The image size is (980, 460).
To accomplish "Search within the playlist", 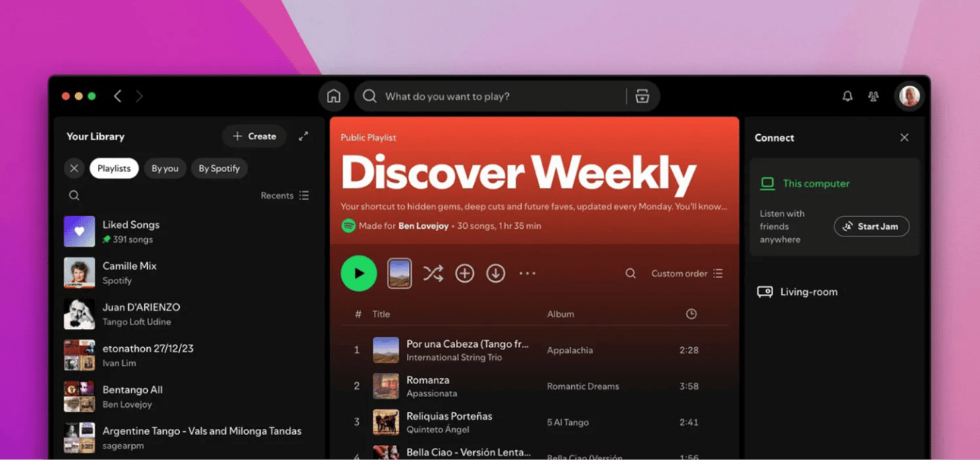I will click(x=630, y=274).
